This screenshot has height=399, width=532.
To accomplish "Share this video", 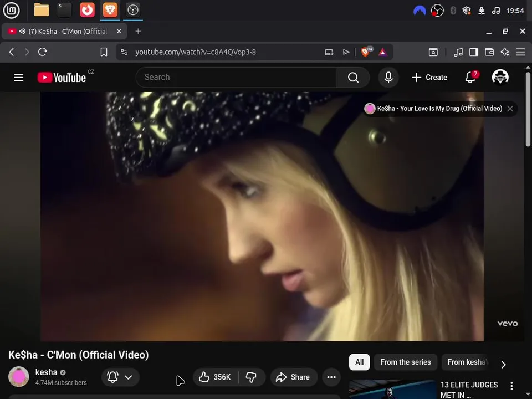I will (294, 377).
